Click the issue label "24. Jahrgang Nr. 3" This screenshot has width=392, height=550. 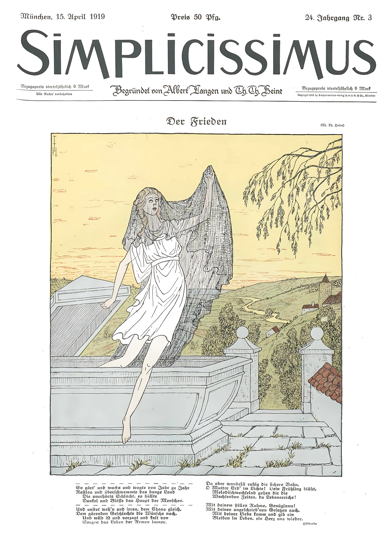pyautogui.click(x=338, y=18)
